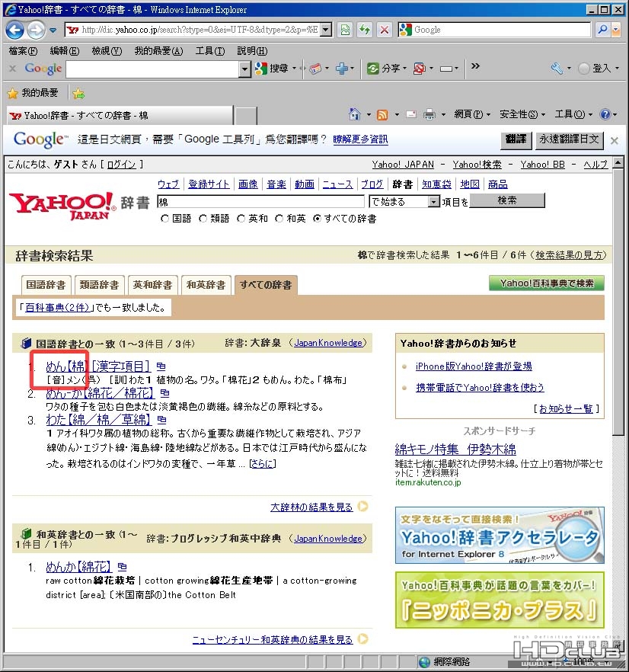This screenshot has width=629, height=672.
Task: Click the Yahoo!百科事典で検索 button
Action: click(x=547, y=283)
